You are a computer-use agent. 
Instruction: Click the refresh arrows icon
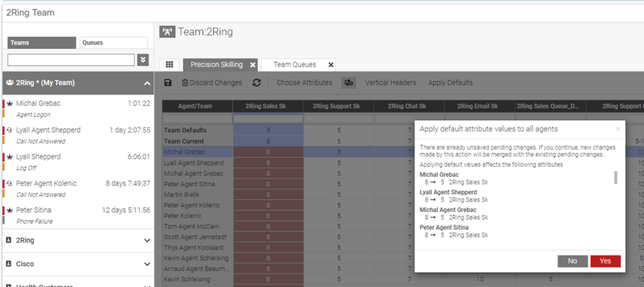(x=257, y=83)
